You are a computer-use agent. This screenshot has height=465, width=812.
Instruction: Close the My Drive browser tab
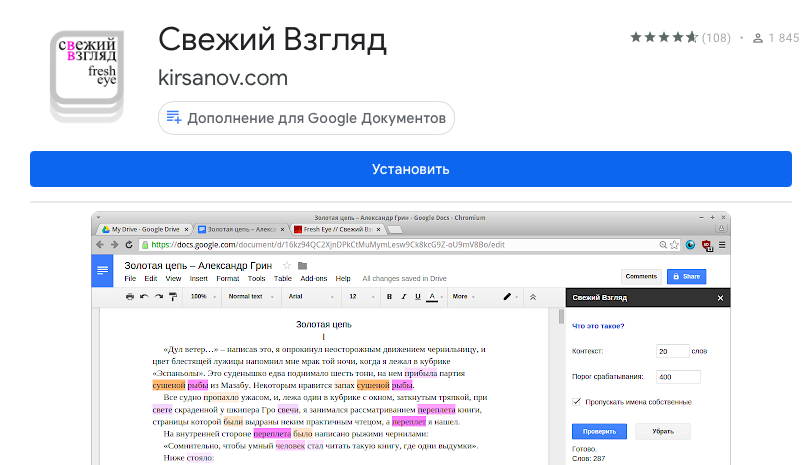[x=186, y=229]
